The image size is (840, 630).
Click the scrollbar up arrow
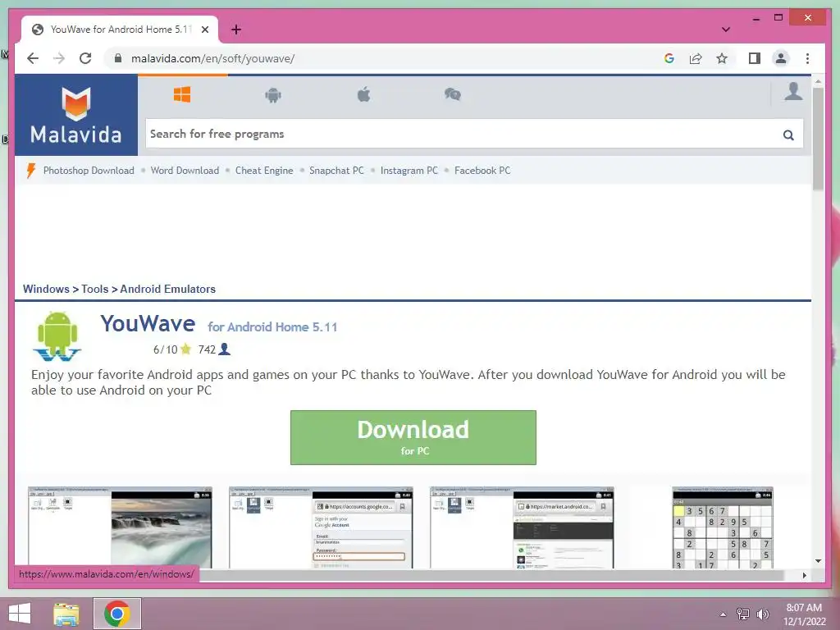pos(818,82)
